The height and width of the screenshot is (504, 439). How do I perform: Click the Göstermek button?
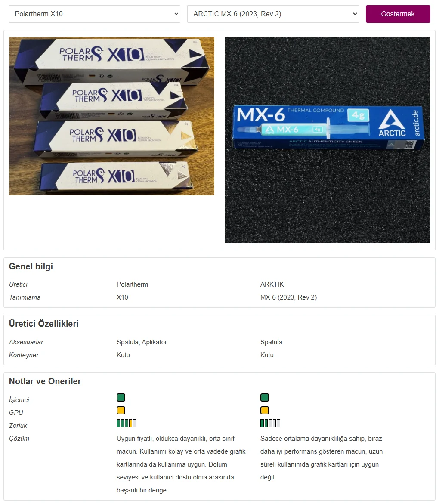tap(398, 14)
